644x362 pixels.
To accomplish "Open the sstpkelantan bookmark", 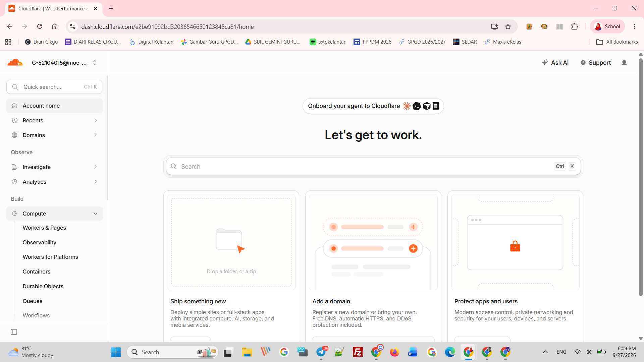I will [x=328, y=42].
